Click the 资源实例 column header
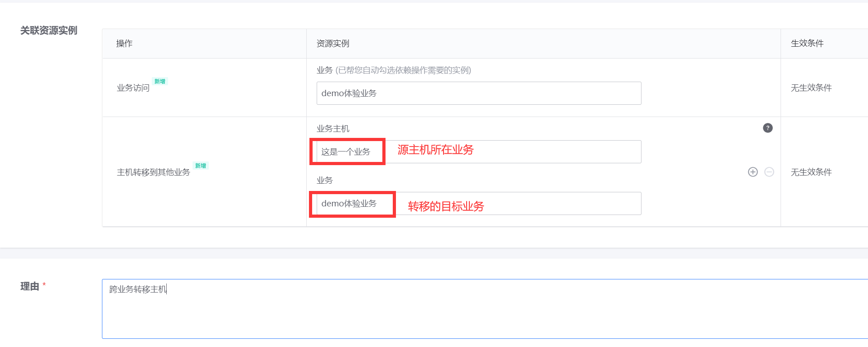868x347 pixels. (x=333, y=43)
